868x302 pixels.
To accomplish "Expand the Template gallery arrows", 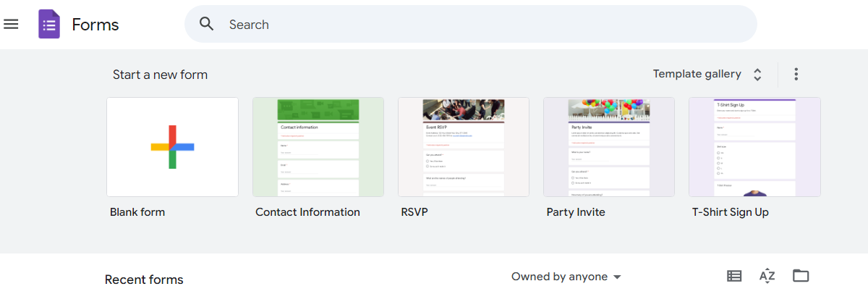I will tap(757, 75).
